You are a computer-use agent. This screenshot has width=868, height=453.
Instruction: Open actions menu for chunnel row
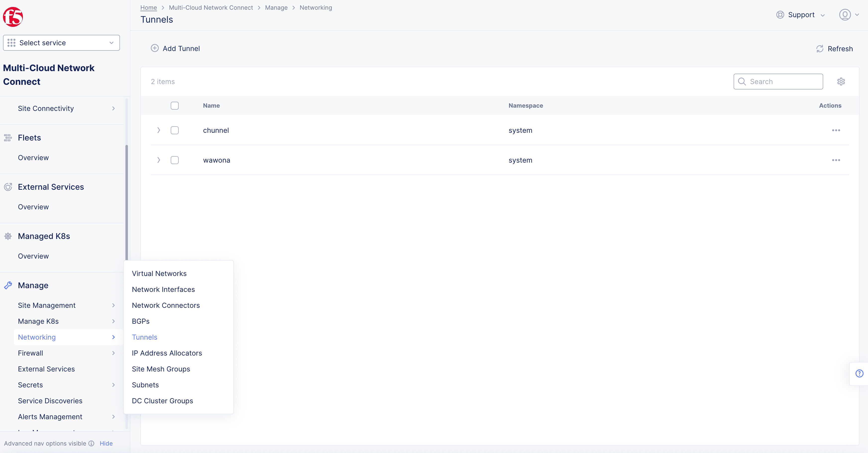click(836, 130)
